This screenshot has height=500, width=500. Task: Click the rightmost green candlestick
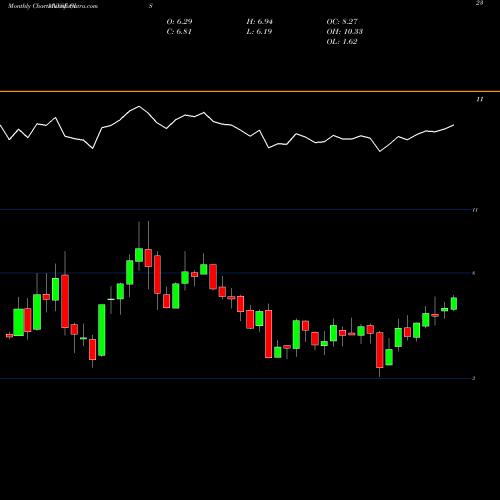pyautogui.click(x=454, y=303)
